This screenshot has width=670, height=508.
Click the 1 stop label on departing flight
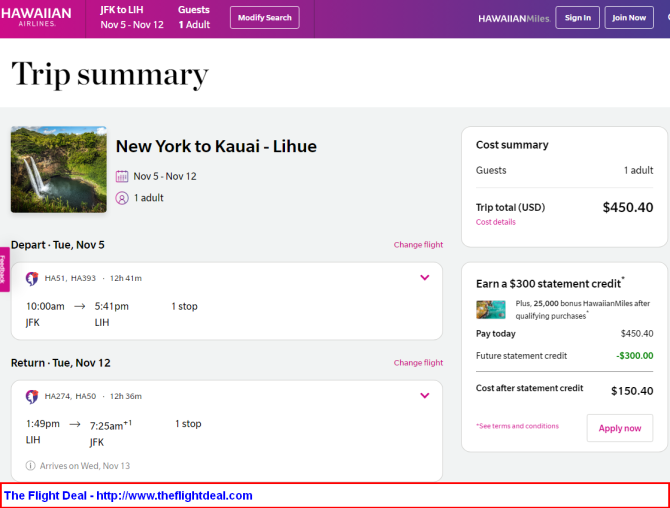184,306
